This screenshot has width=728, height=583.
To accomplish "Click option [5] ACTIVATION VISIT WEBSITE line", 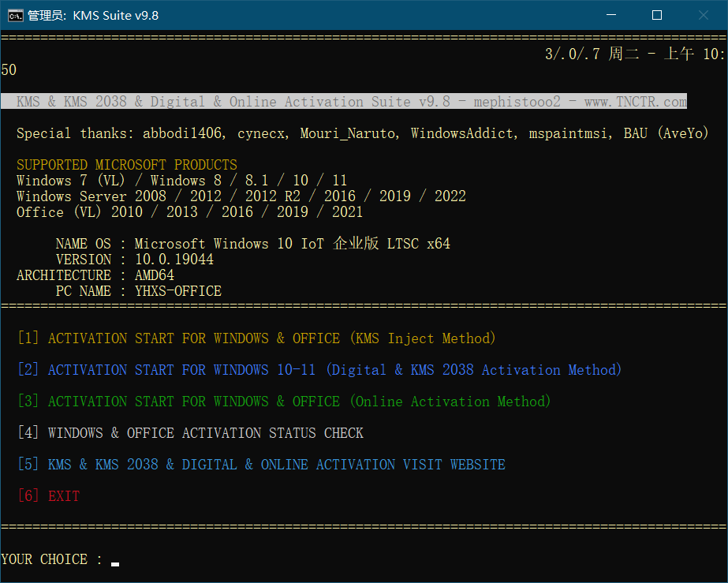I will click(261, 465).
